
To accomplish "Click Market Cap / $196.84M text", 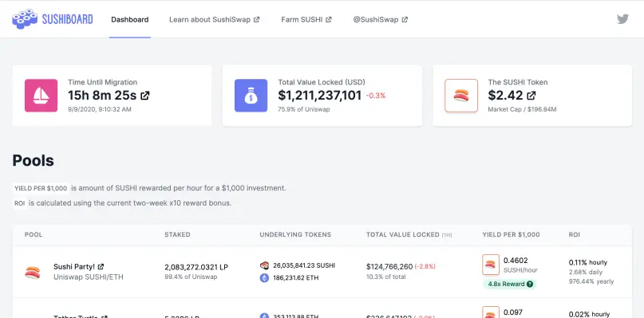I will click(x=522, y=109).
